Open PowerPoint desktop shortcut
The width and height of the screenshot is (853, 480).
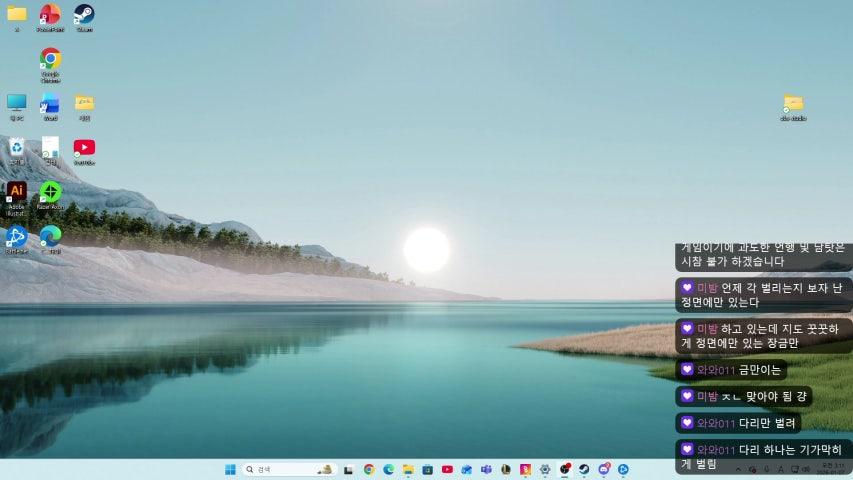pos(50,15)
